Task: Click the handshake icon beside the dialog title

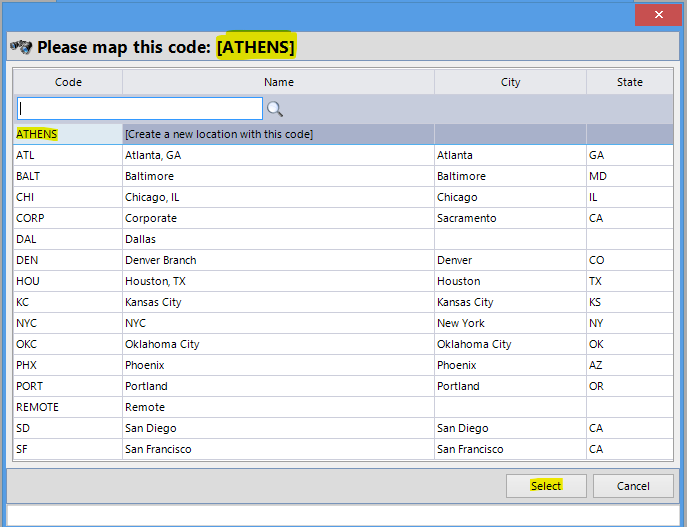Action: click(21, 46)
